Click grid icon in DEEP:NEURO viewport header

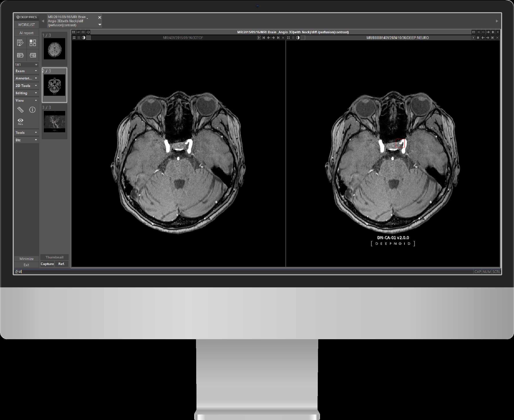(x=288, y=38)
